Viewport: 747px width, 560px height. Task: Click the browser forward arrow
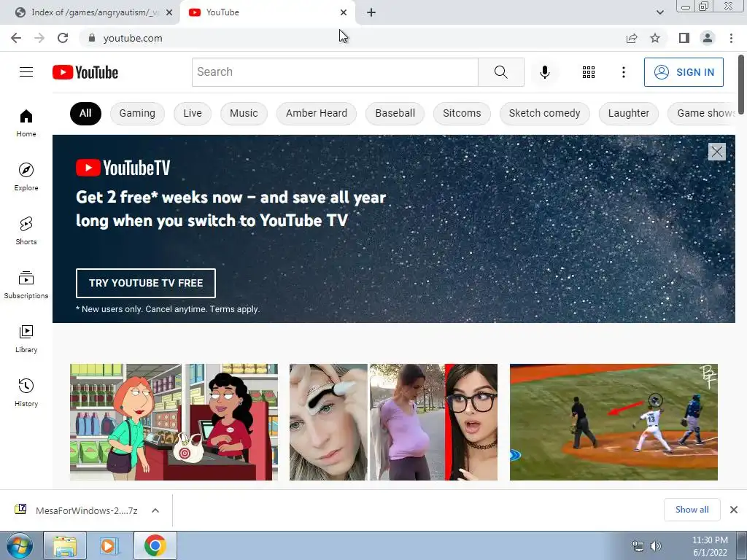click(39, 38)
